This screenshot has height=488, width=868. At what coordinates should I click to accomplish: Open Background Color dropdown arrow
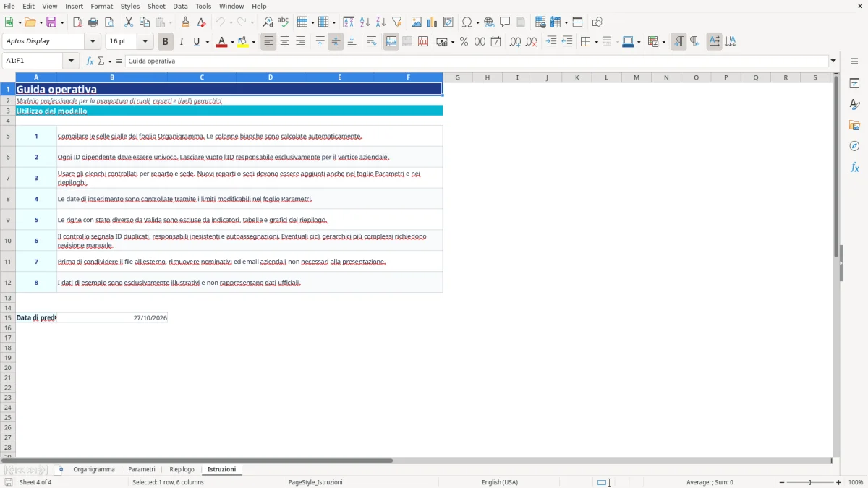pyautogui.click(x=253, y=42)
